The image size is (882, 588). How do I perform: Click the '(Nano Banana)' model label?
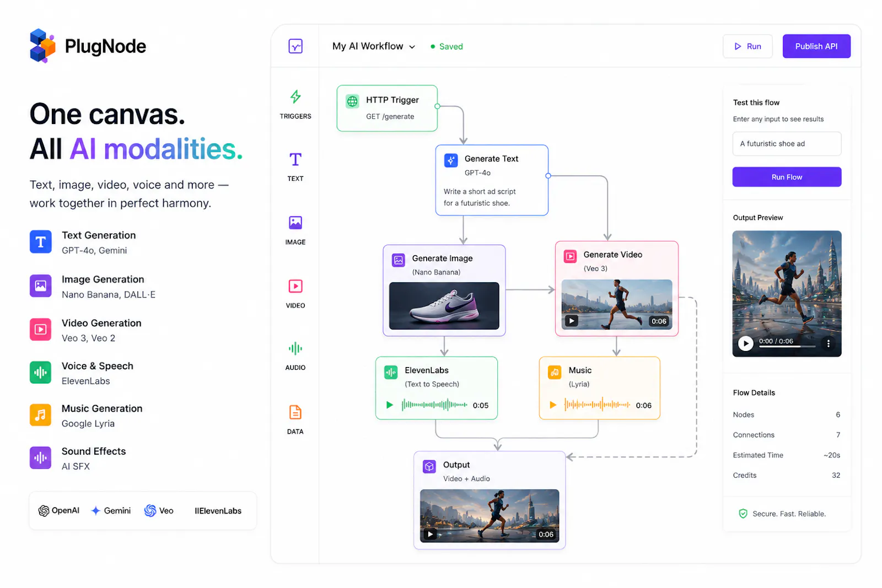coord(436,272)
